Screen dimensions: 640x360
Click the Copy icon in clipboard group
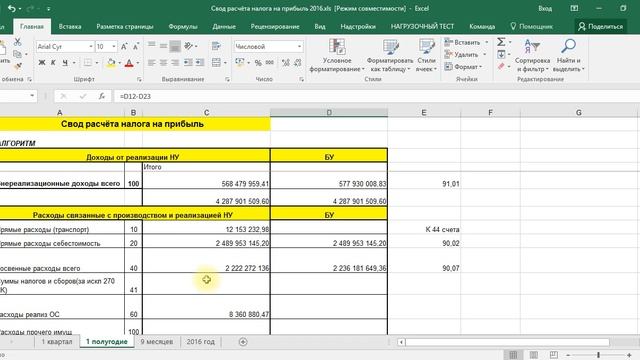click(17, 53)
